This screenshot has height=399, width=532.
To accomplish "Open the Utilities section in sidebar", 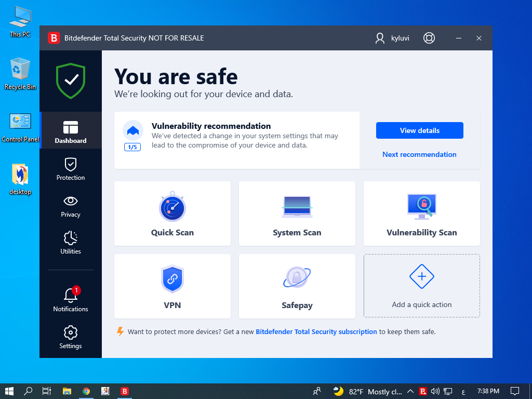I will tap(71, 243).
